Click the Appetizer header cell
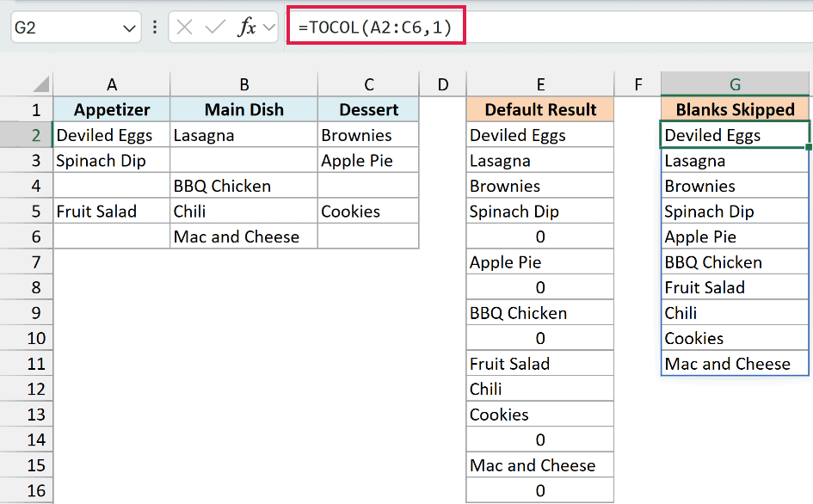 tap(112, 109)
